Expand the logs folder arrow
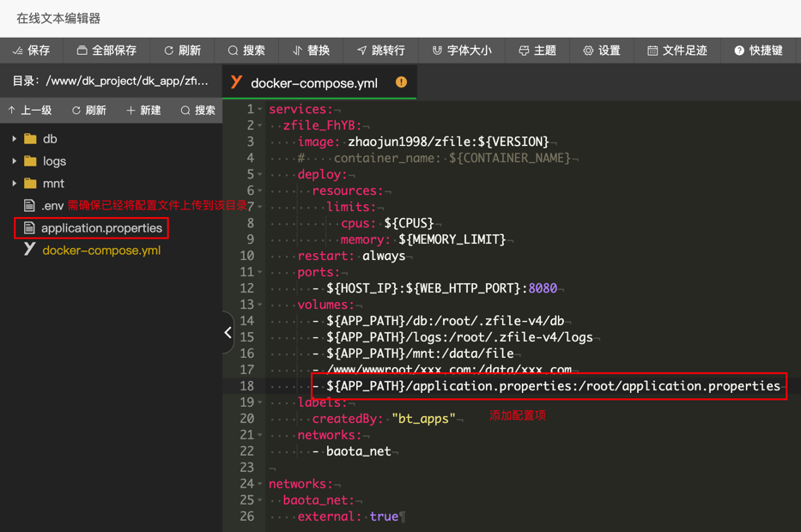The width and height of the screenshot is (801, 532). [x=15, y=161]
